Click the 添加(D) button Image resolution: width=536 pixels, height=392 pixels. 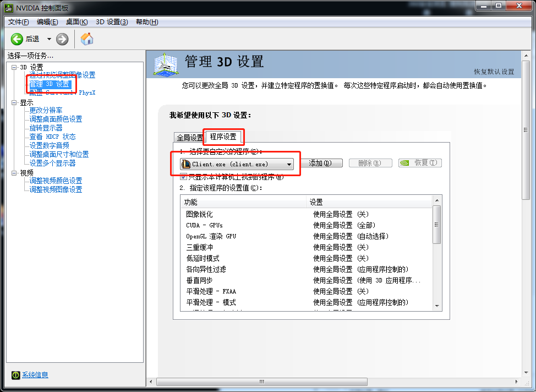click(x=320, y=163)
